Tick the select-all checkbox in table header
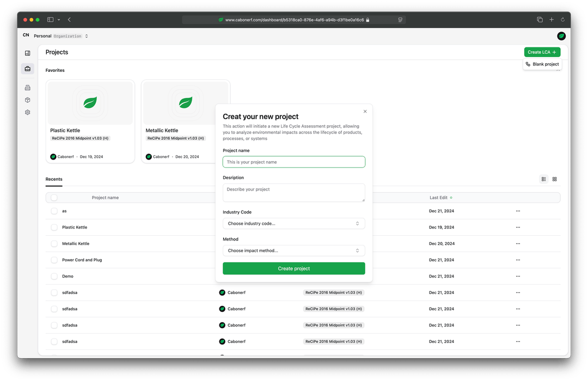 [x=54, y=198]
